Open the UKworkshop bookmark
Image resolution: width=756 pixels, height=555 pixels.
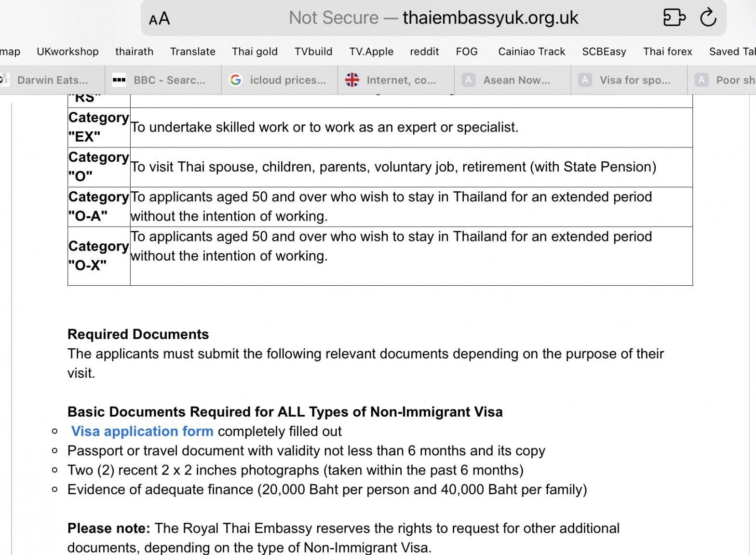(x=67, y=52)
